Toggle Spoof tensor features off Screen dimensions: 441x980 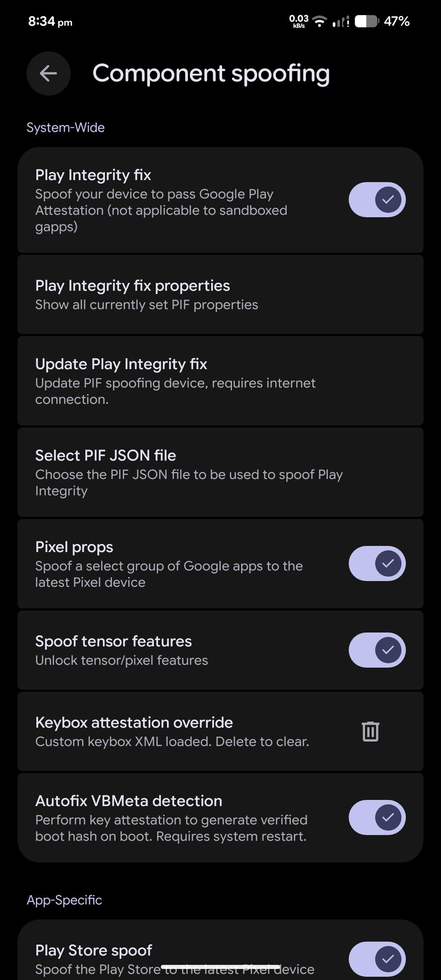coord(377,650)
